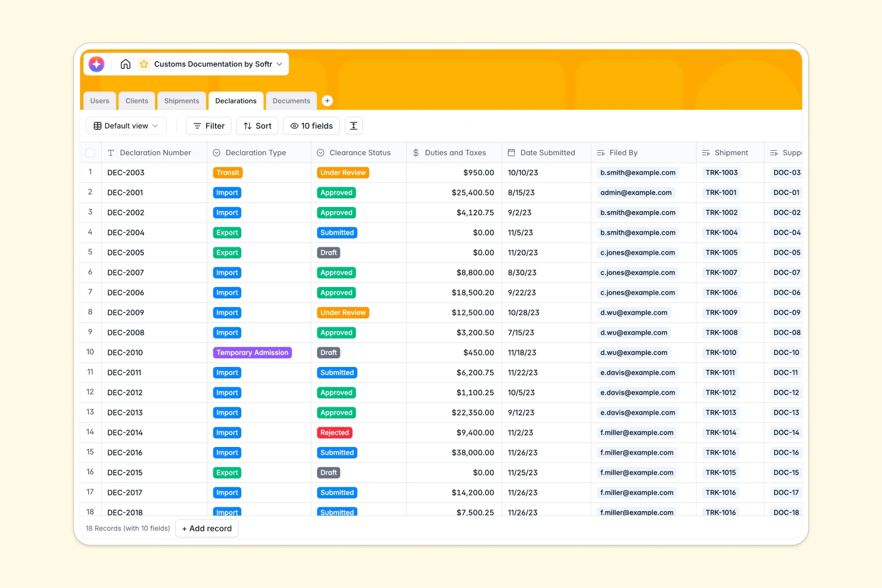Click the $38,000.00 duties cell
The height and width of the screenshot is (588, 882).
tap(454, 452)
